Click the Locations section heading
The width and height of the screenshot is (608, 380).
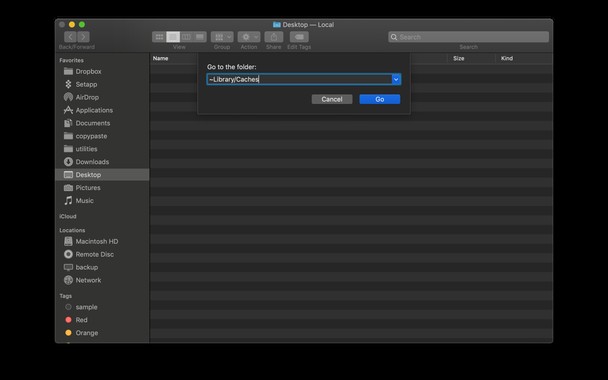tap(72, 230)
